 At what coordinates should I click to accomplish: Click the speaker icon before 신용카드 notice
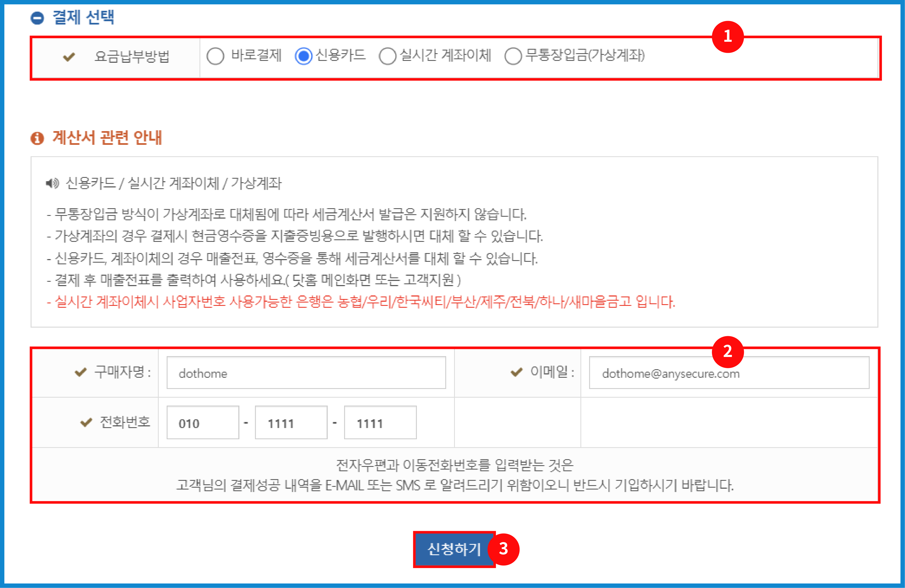53,184
